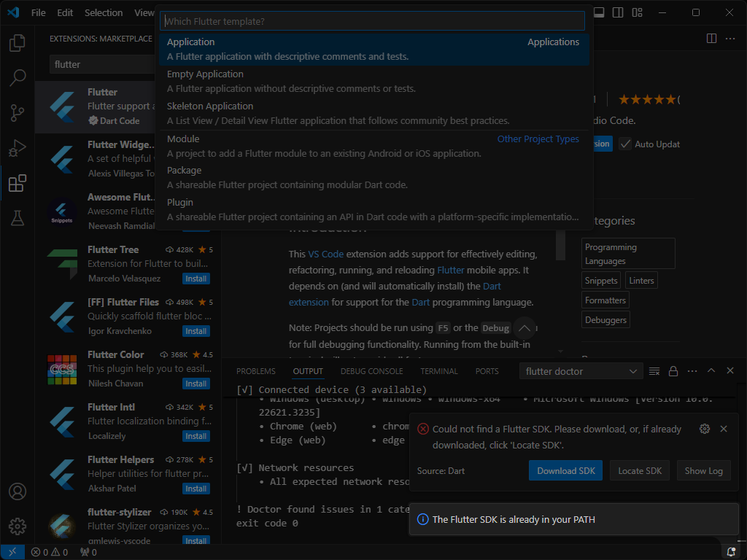Viewport: 747px width, 560px height.
Task: Split the editor to the right
Action: pos(711,39)
